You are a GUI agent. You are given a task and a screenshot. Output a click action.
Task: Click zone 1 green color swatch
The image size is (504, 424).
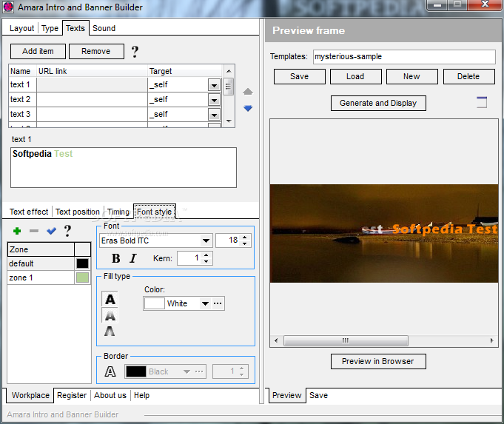coord(82,277)
